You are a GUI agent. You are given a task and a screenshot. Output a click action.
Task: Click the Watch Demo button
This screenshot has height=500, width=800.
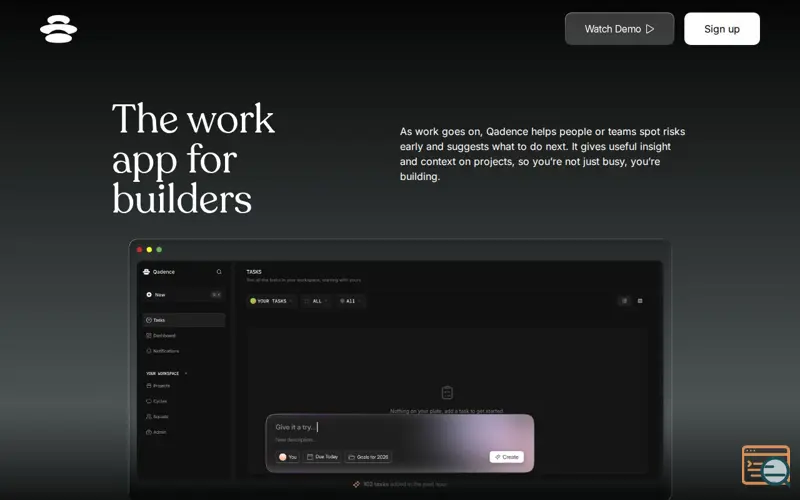(619, 29)
